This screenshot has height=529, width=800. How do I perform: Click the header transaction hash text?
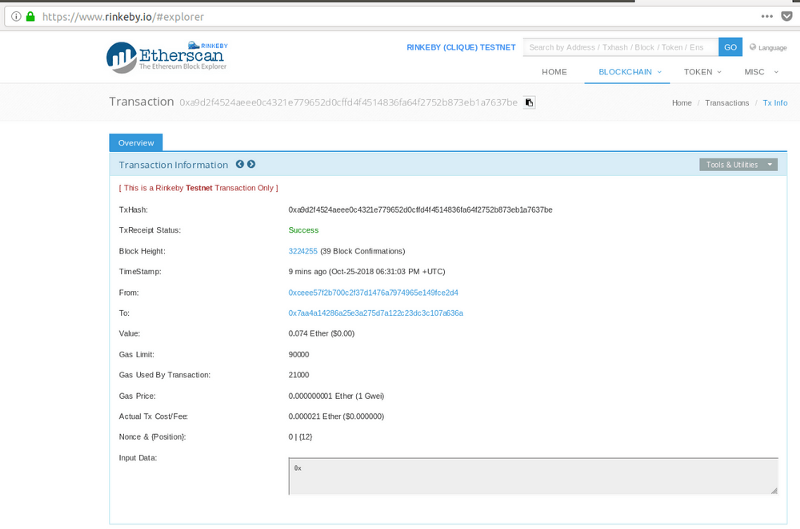click(348, 103)
